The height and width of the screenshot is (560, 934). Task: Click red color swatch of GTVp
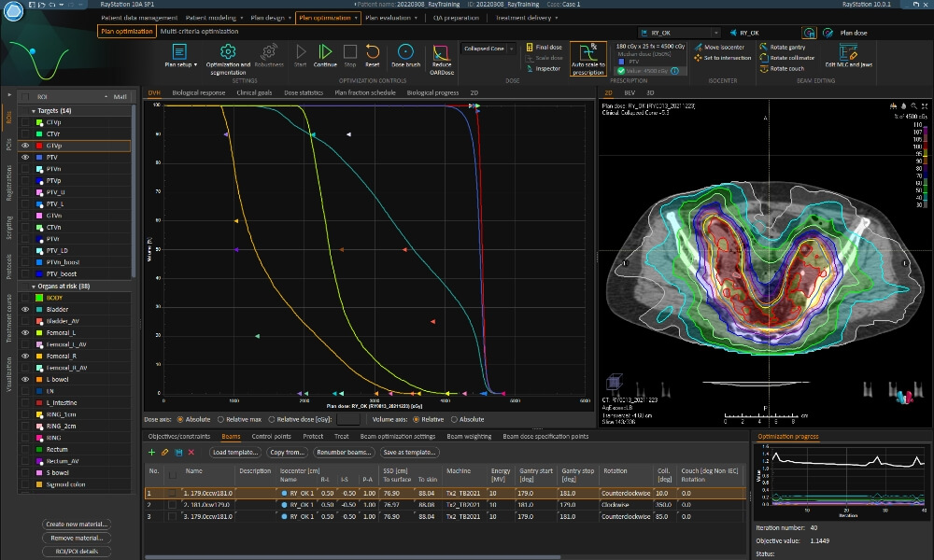point(39,146)
